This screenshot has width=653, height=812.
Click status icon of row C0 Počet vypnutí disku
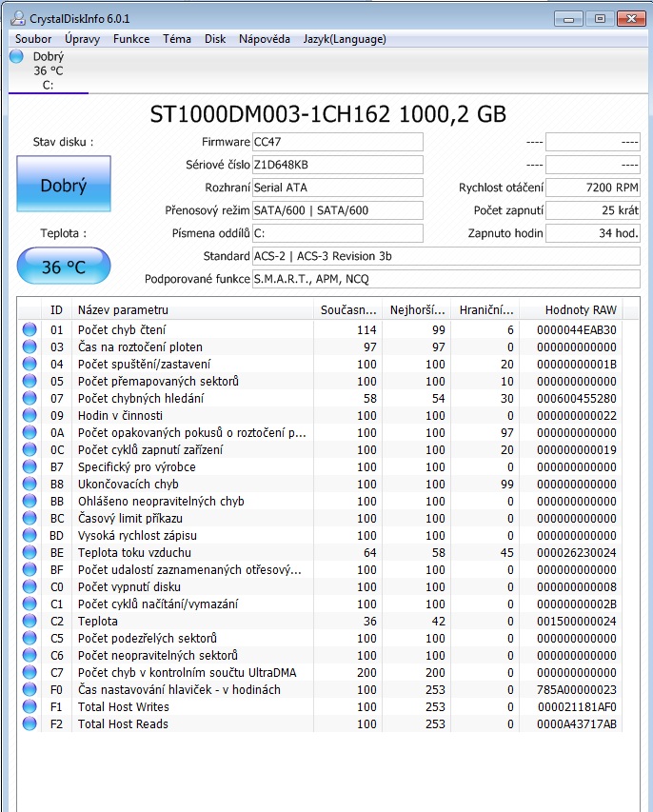pyautogui.click(x=30, y=586)
